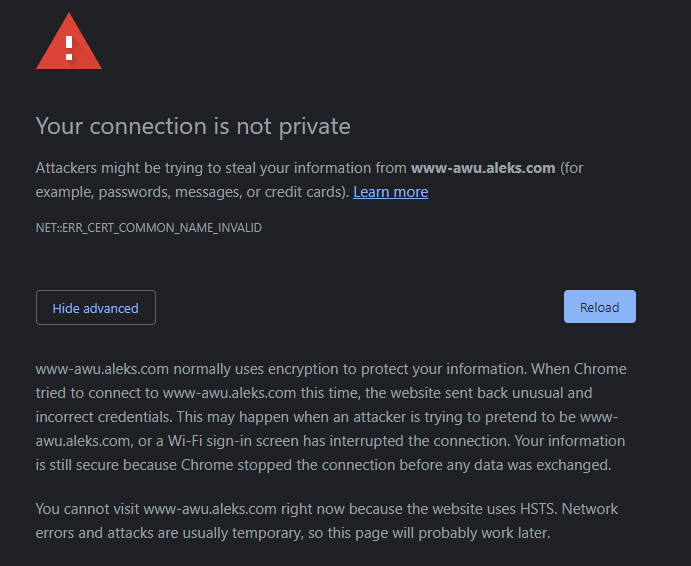Click the bold www-awu.aleks.com domain name
The height and width of the screenshot is (566, 691).
483,167
